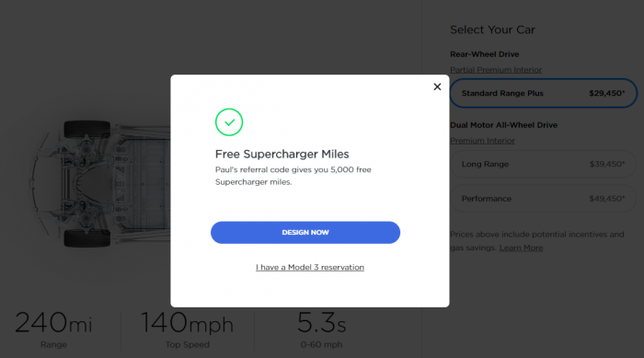Follow the Learn More link about prices

[521, 248]
